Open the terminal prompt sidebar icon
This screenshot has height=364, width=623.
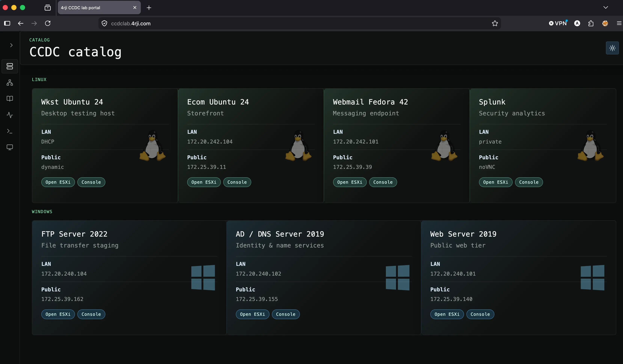[x=10, y=131]
